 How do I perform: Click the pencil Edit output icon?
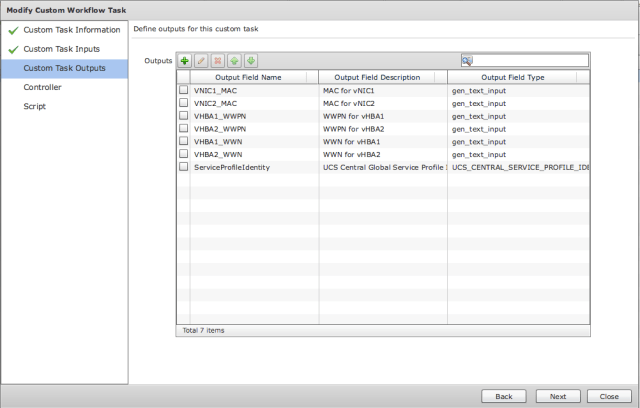201,61
